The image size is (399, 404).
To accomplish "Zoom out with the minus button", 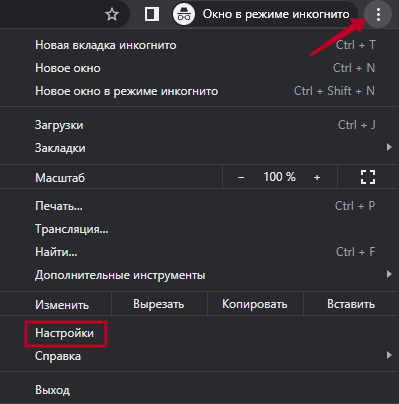I will (241, 177).
